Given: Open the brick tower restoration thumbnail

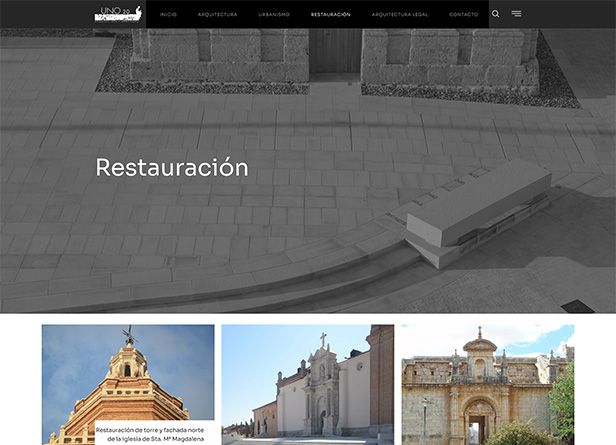Looking at the screenshot, I should 128,385.
